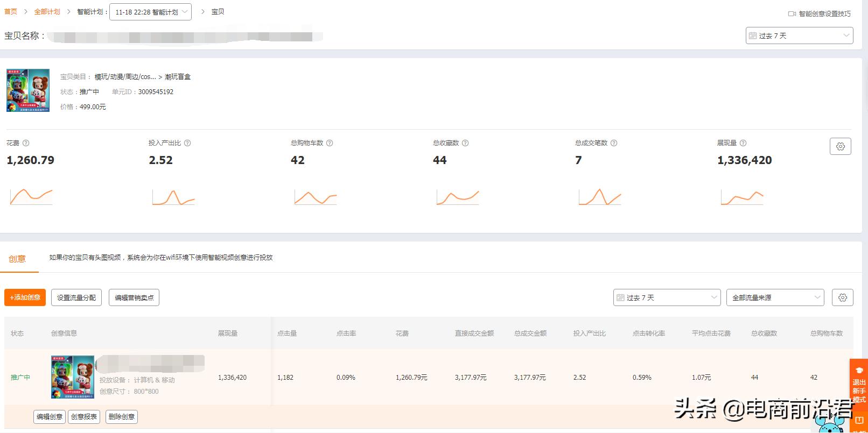This screenshot has height=433, width=868.
Task: Click the 投入产出比 trend sparkline chart
Action: [x=173, y=196]
